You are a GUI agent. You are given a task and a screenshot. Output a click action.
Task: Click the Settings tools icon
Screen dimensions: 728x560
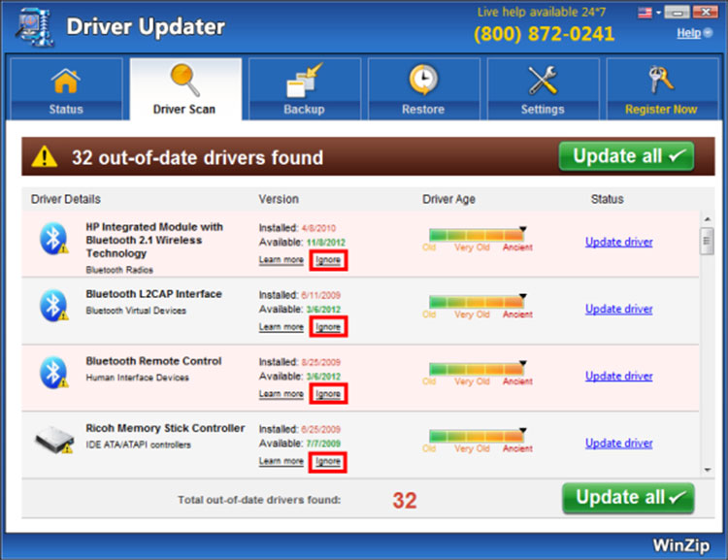(x=543, y=80)
